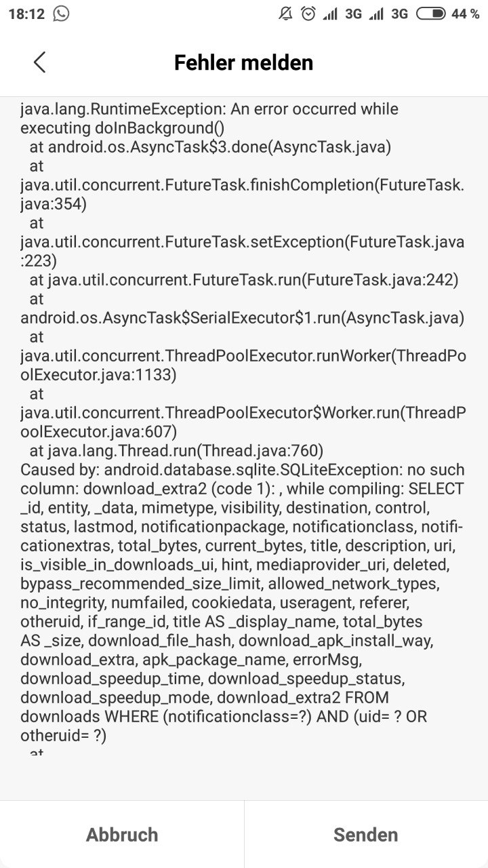Tap the back arrow icon

coord(39,62)
